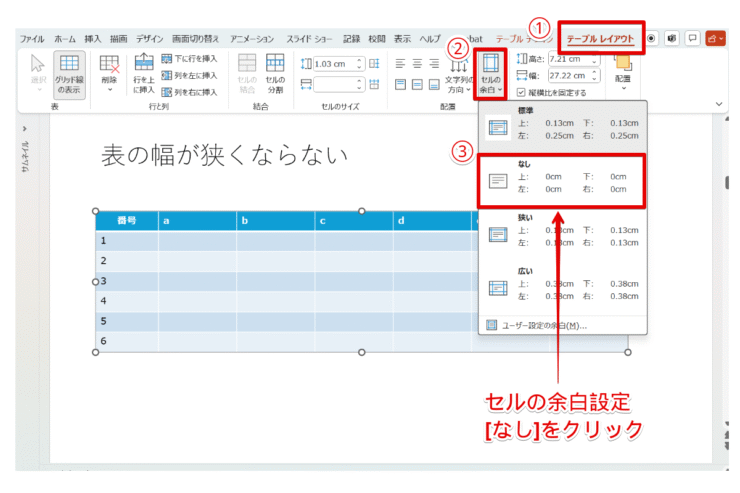The height and width of the screenshot is (493, 740).
Task: Center cell text horizontally
Action: click(417, 64)
